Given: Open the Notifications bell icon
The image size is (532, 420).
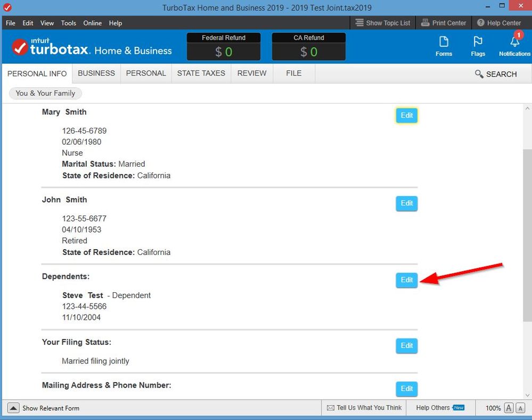Looking at the screenshot, I should point(514,46).
